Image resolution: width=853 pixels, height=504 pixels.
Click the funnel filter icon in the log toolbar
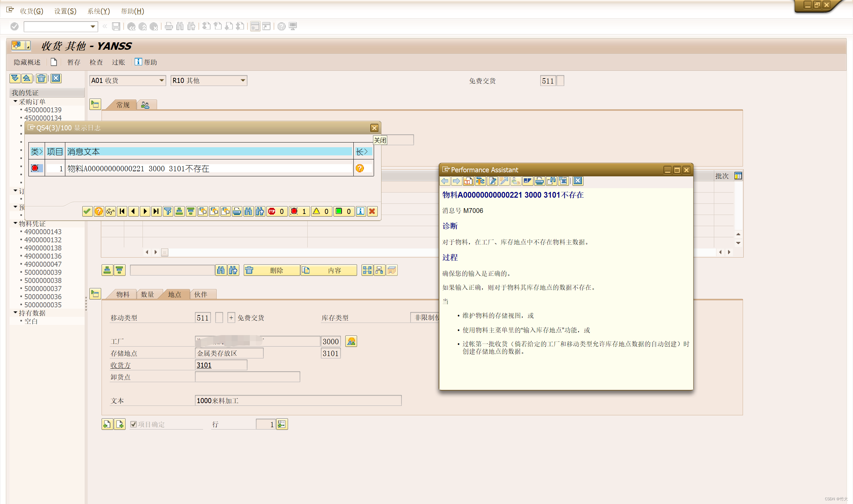point(168,211)
